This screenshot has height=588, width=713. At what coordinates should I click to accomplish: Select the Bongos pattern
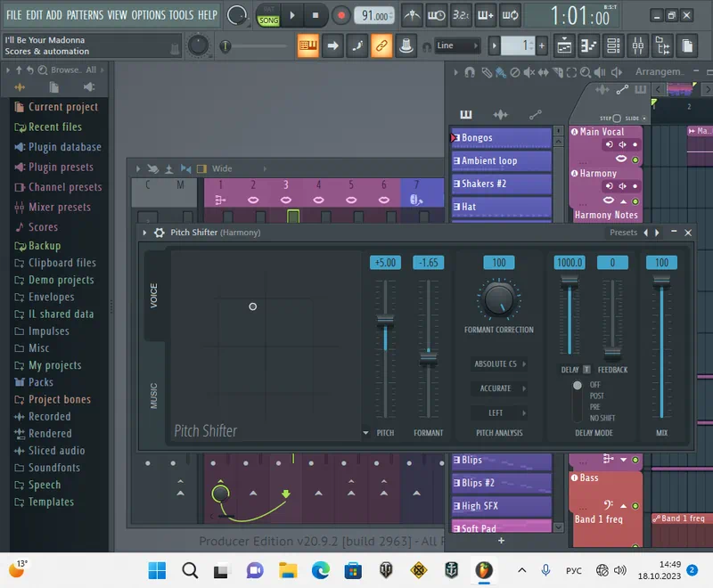(501, 138)
